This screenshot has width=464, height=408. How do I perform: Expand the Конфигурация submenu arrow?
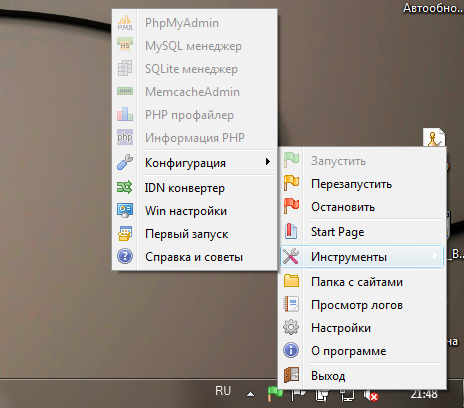(268, 162)
